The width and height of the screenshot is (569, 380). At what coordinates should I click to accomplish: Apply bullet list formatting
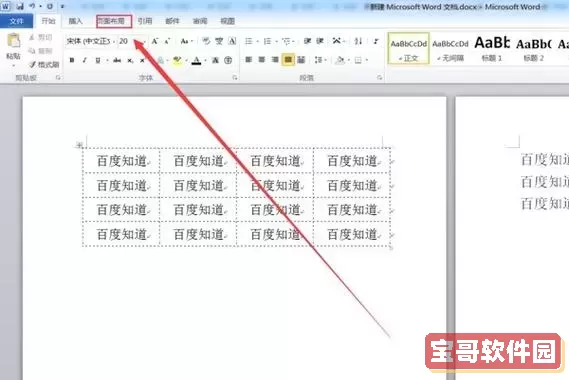(x=249, y=41)
